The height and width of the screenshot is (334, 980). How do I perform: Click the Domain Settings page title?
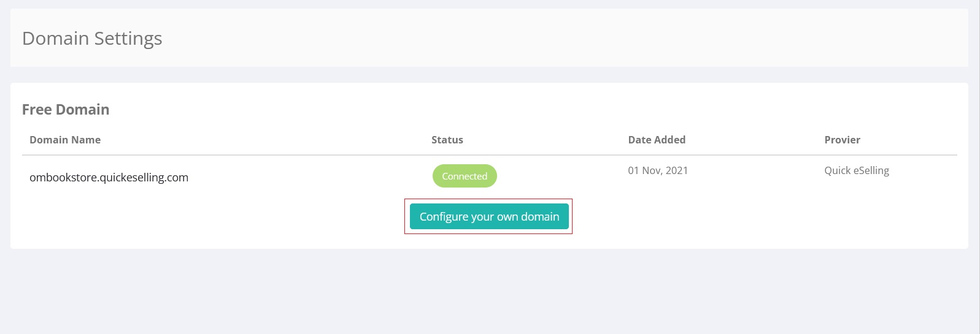[92, 38]
